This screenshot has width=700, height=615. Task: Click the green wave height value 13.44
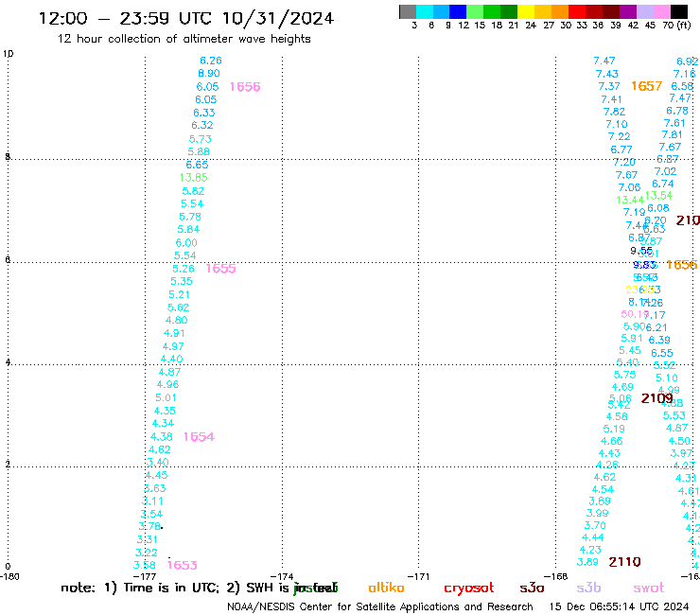[630, 200]
